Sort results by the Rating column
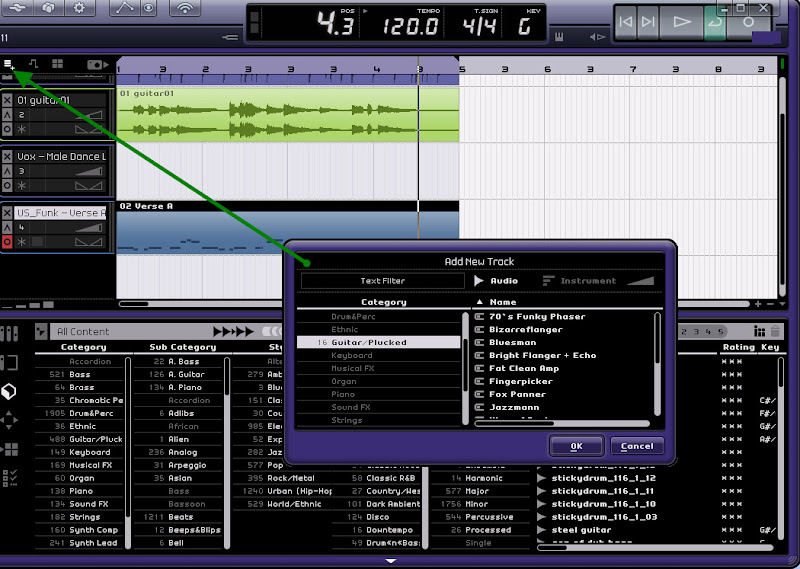Screen dimensions: 800x569 [x=738, y=347]
